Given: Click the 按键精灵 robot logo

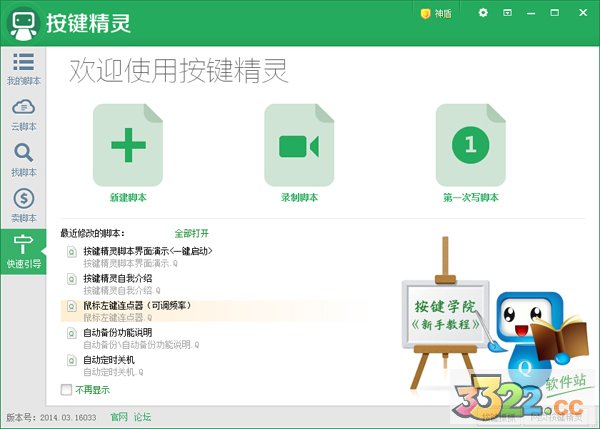Looking at the screenshot, I should click(x=24, y=24).
